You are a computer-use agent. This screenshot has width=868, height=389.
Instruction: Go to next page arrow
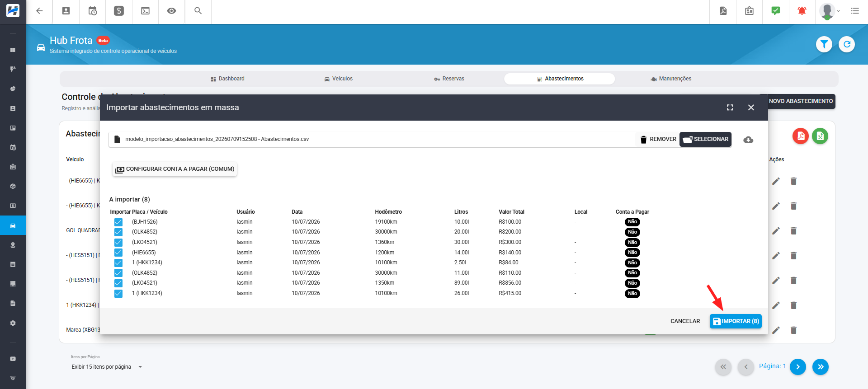click(x=798, y=367)
